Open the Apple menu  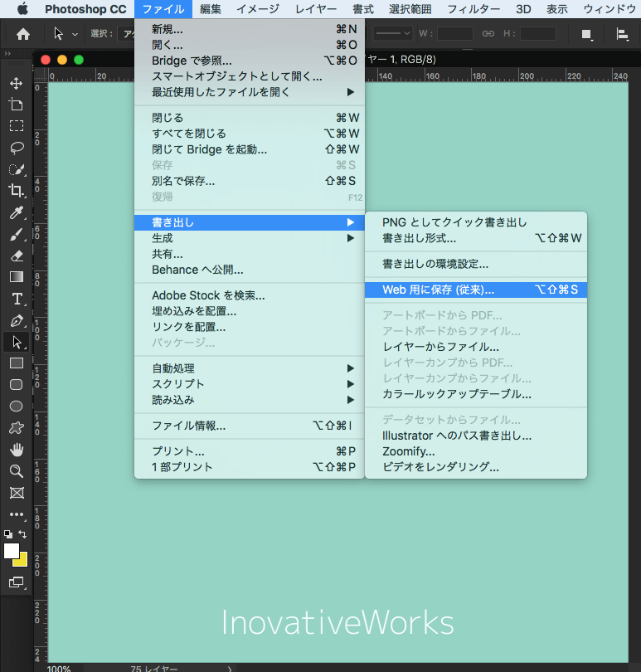click(22, 9)
